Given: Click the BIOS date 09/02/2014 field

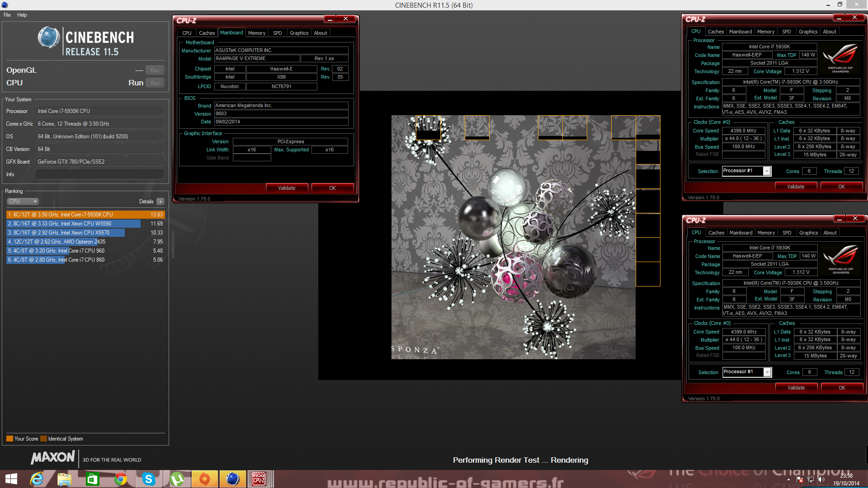Looking at the screenshot, I should [281, 122].
